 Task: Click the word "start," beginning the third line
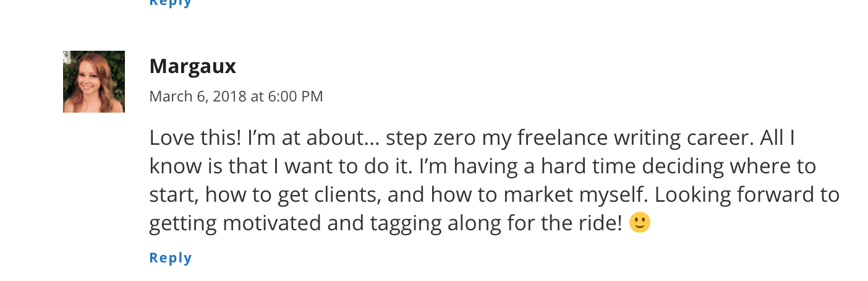(174, 195)
